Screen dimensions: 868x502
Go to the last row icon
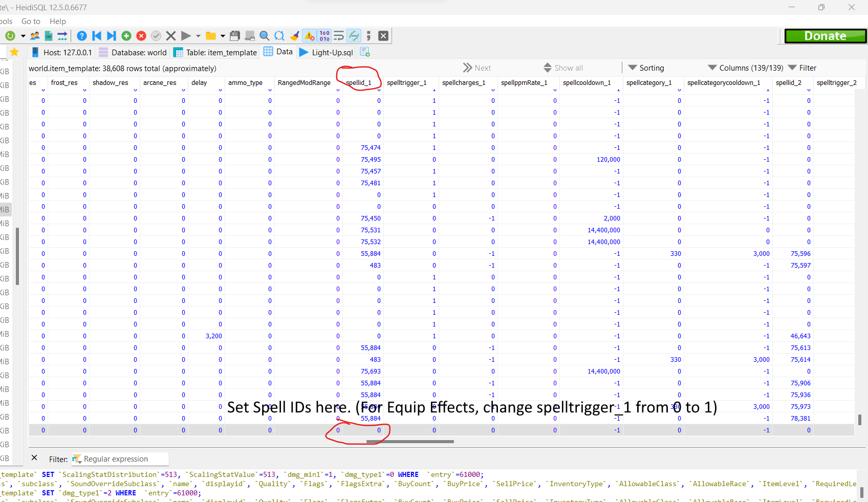pyautogui.click(x=111, y=36)
